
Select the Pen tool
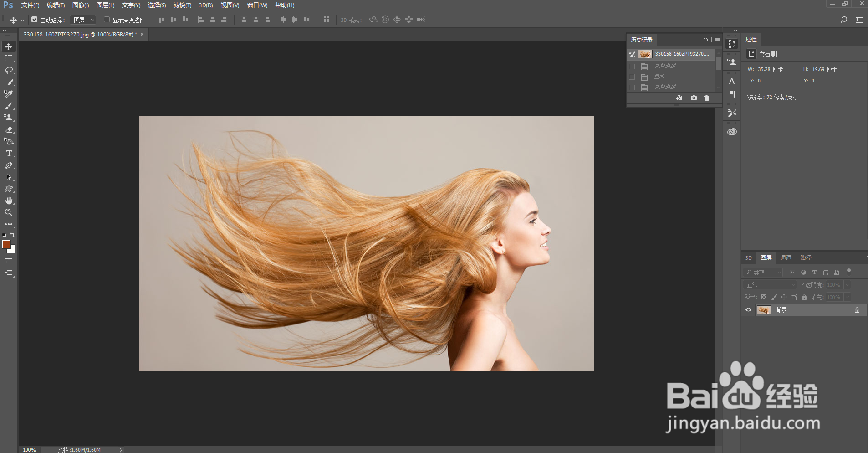[9, 165]
